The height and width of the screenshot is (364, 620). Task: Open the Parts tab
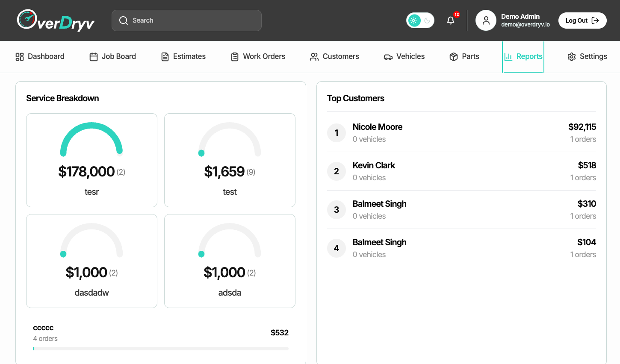[x=464, y=57]
